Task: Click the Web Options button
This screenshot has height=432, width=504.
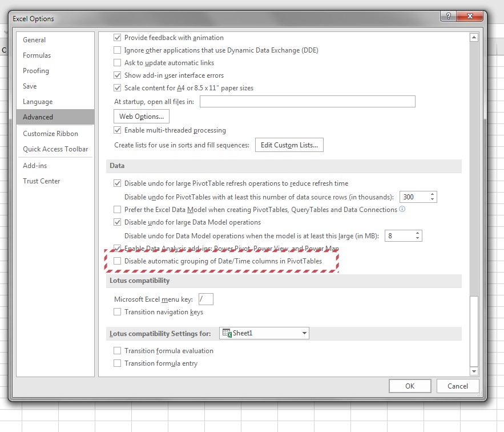Action: [141, 117]
